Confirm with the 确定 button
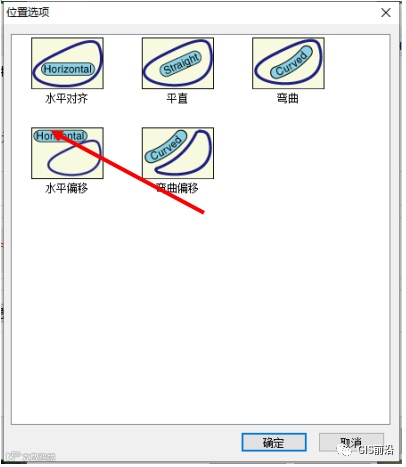 click(274, 443)
